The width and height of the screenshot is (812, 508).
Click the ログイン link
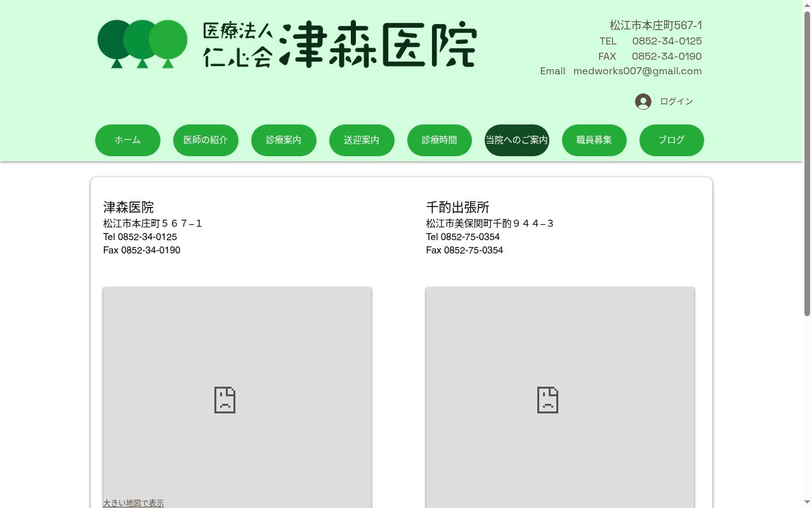pyautogui.click(x=676, y=102)
